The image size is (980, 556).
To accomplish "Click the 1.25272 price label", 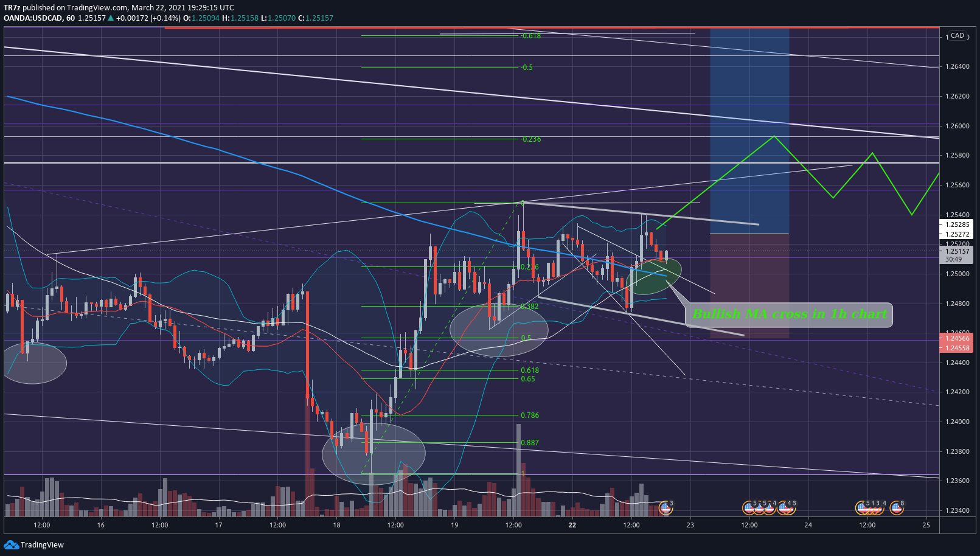I will click(957, 234).
